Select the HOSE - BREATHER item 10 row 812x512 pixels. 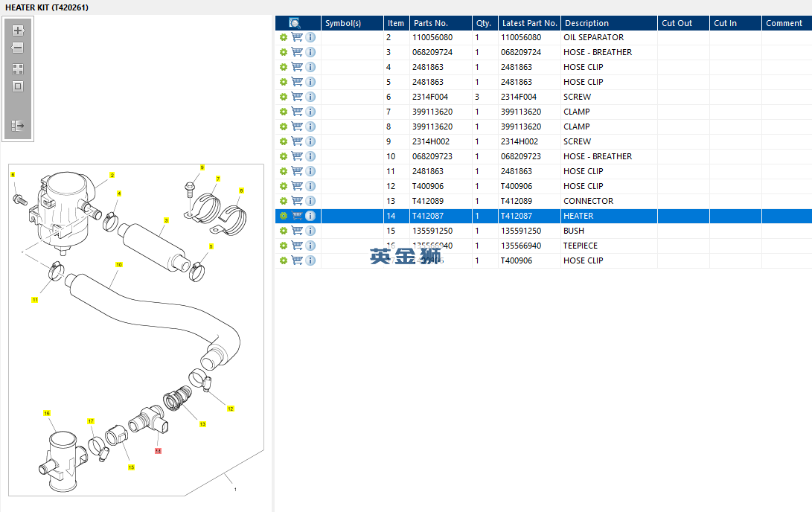(x=544, y=156)
